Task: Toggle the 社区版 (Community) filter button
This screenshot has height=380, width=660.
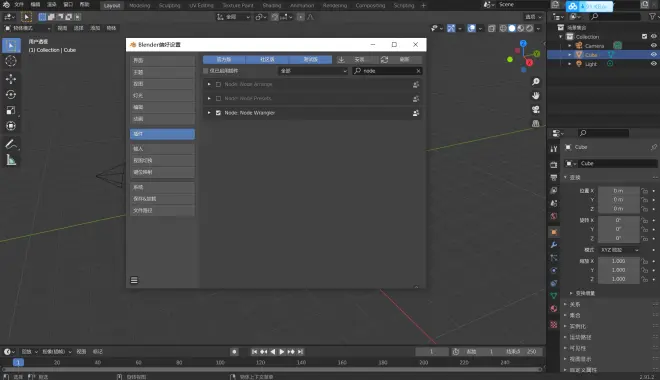Action: (267, 60)
